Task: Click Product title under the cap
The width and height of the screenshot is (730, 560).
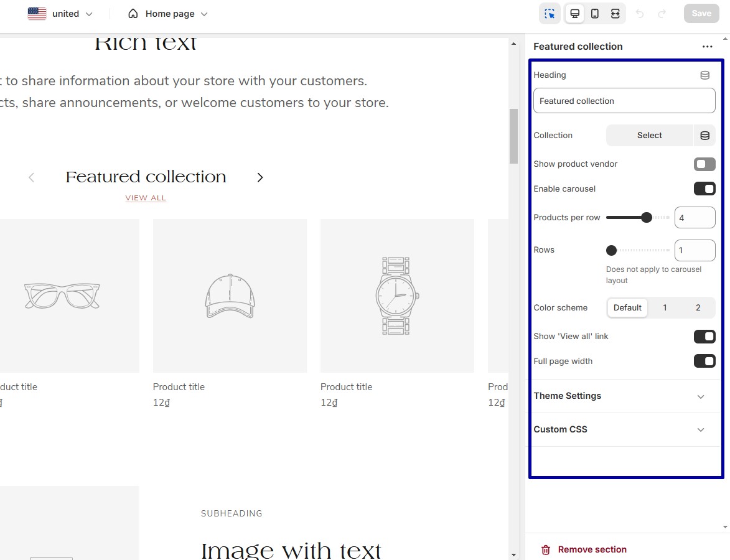Action: [x=179, y=387]
